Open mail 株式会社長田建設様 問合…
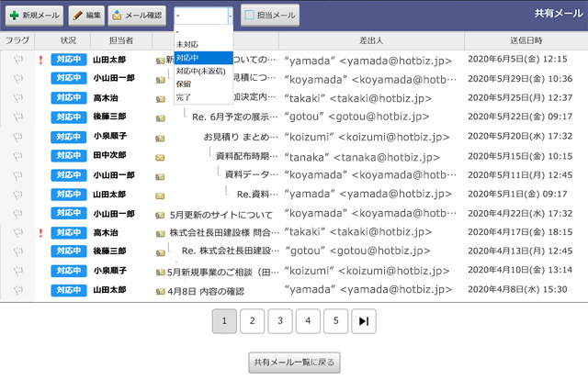588x391 pixels. pos(224,233)
